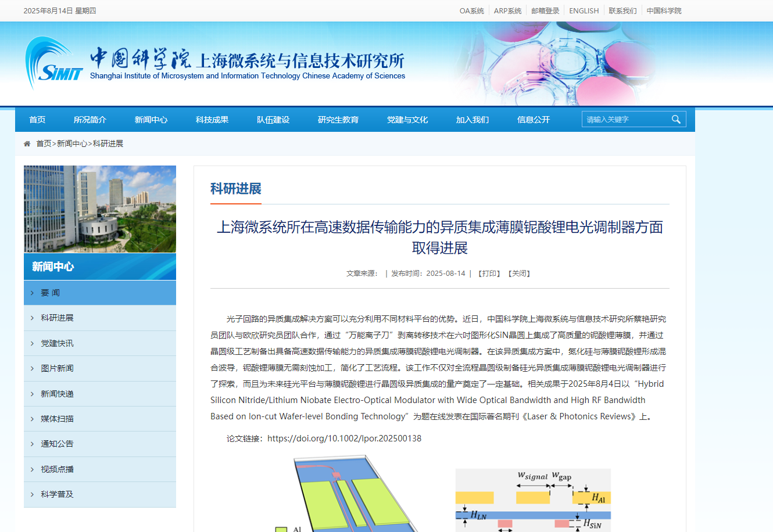Image resolution: width=773 pixels, height=532 pixels.
Task: Click 首页 in the breadcrumb
Action: pos(44,143)
